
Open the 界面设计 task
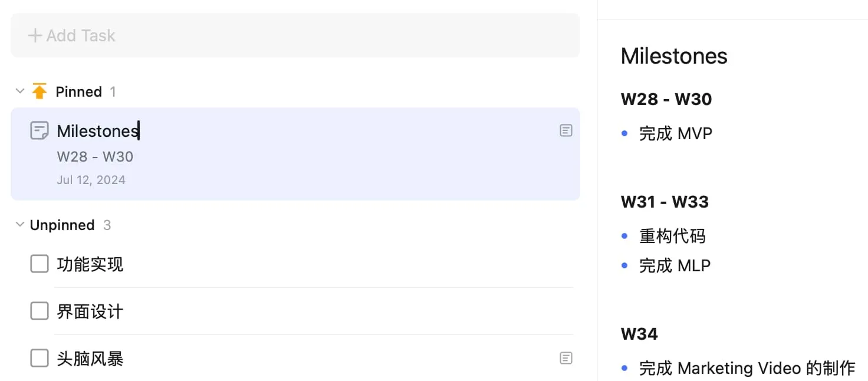click(x=90, y=311)
